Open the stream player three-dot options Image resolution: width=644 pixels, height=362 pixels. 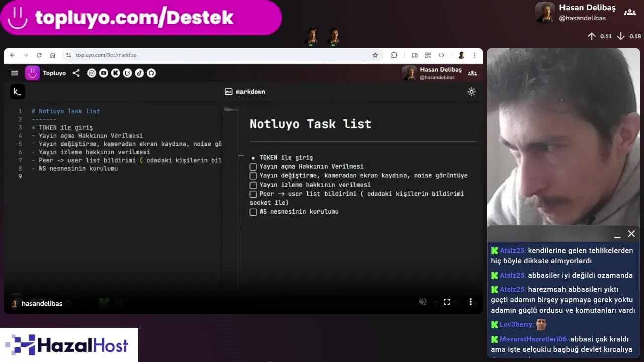[471, 302]
